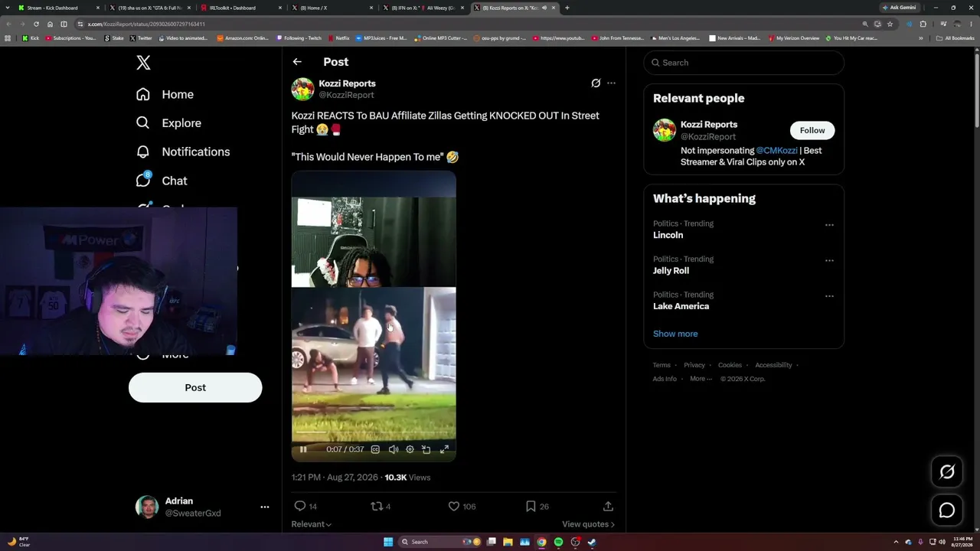The height and width of the screenshot is (551, 980).
Task: Reply to the post with 14 replies
Action: pos(305,506)
